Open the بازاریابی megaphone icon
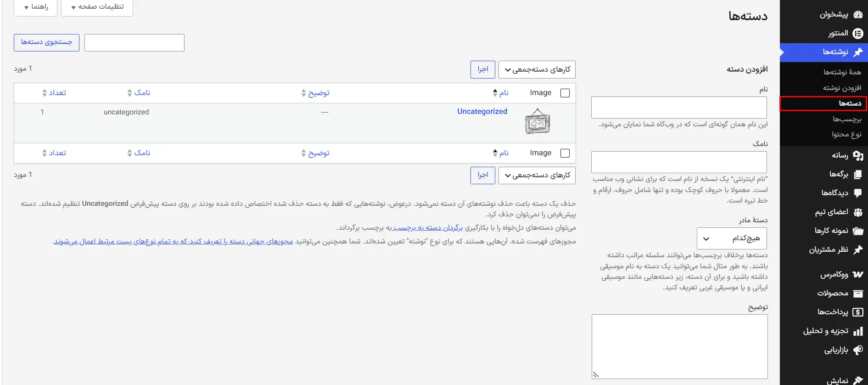 click(x=858, y=350)
